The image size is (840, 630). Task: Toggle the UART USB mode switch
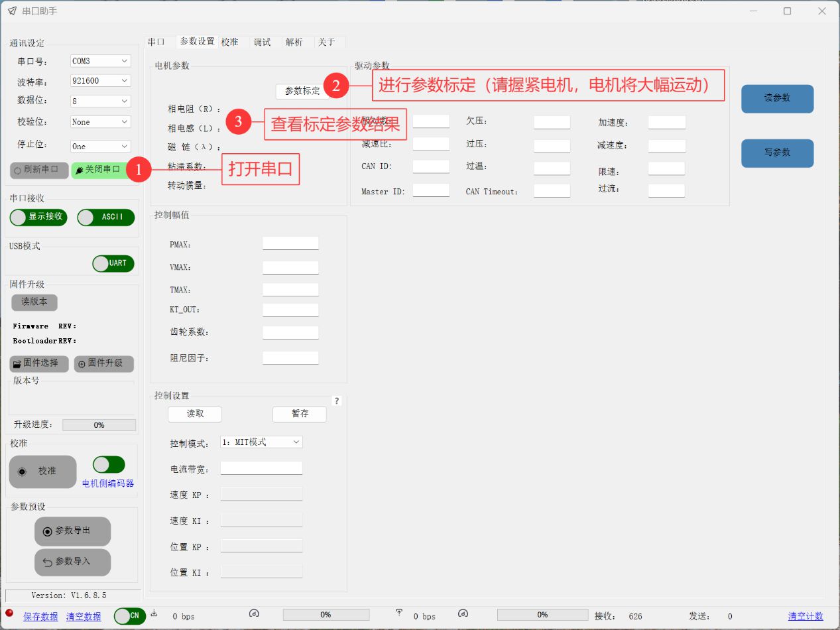pyautogui.click(x=113, y=263)
